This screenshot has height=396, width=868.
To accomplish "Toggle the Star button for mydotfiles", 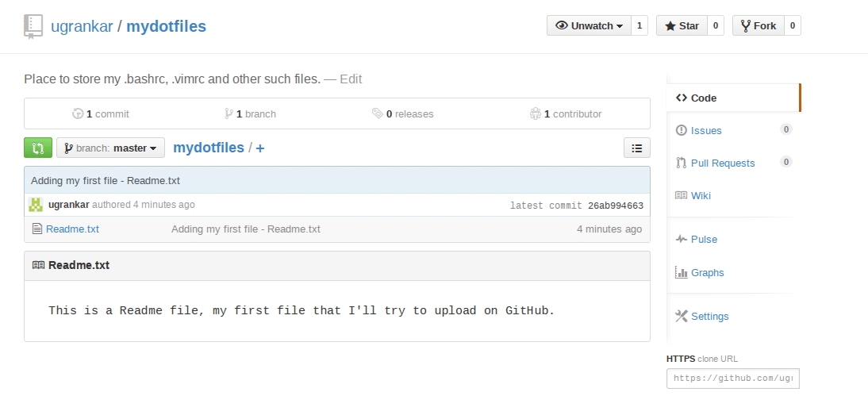I will (x=682, y=25).
